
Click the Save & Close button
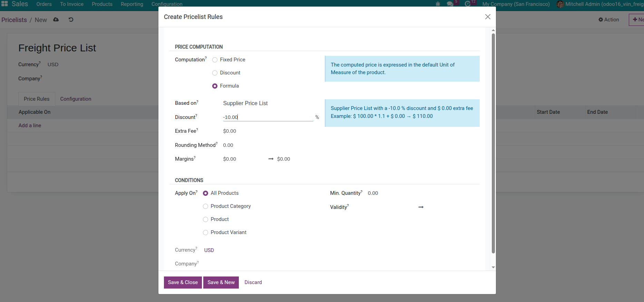coord(183,282)
